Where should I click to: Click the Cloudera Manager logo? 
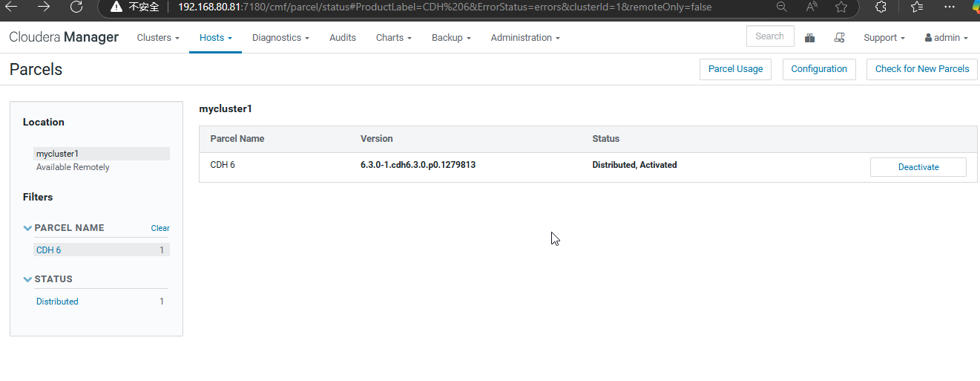tap(64, 37)
